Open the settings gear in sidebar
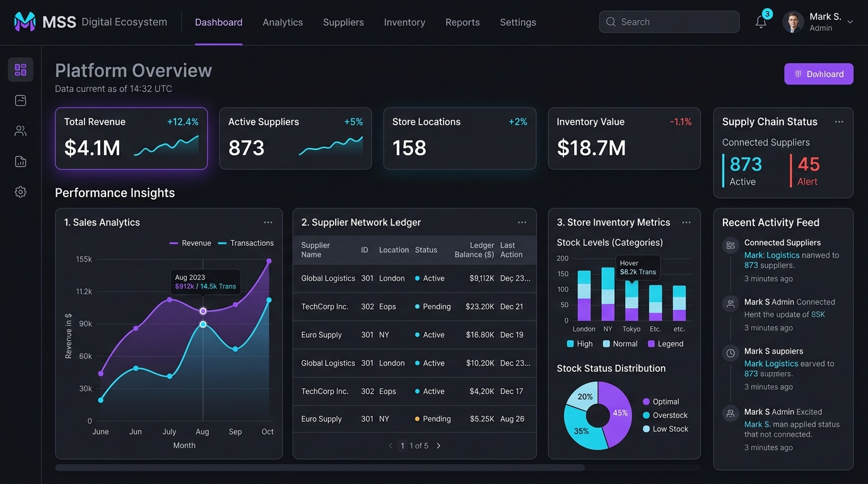This screenshot has width=868, height=484. 21,192
